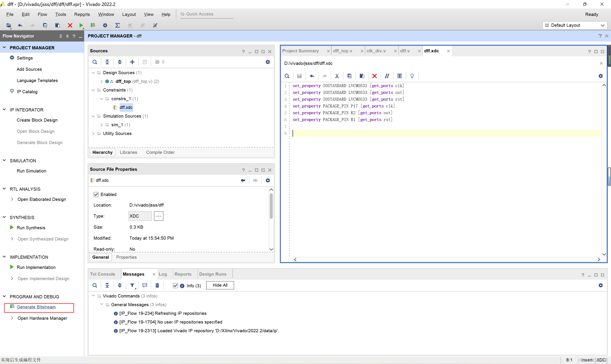Click Language Templates lightbulb icon in editor

click(x=412, y=76)
